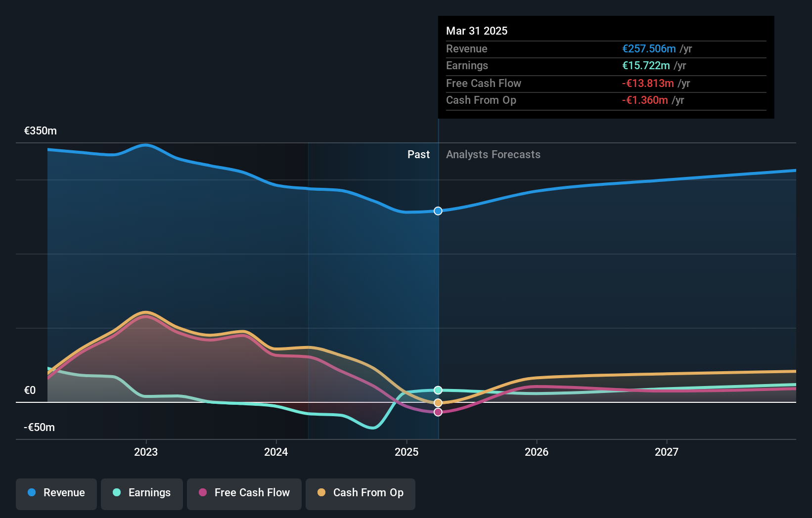Click the Free Cash Flow label in tooltip
Viewport: 812px width, 518px height.
coord(484,84)
